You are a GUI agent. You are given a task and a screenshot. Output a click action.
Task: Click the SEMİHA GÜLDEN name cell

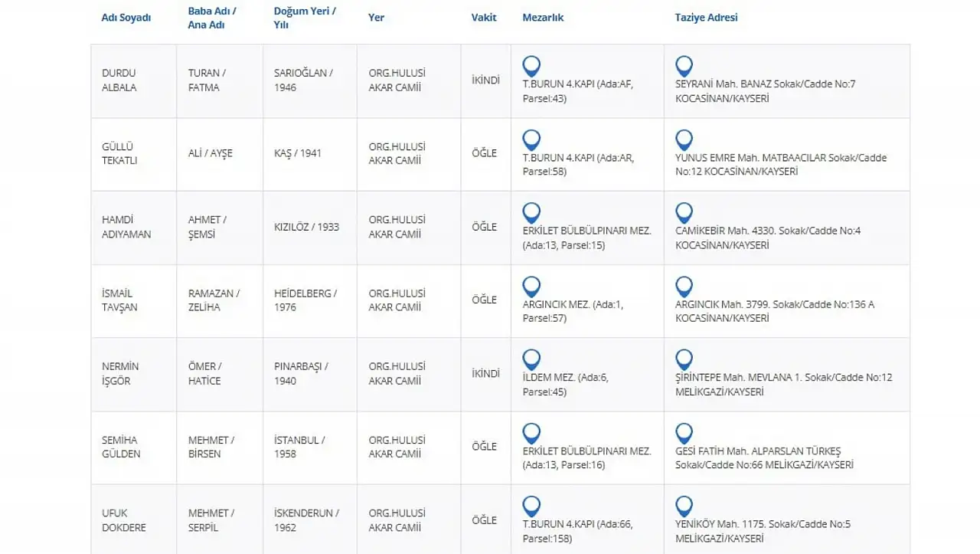[121, 447]
